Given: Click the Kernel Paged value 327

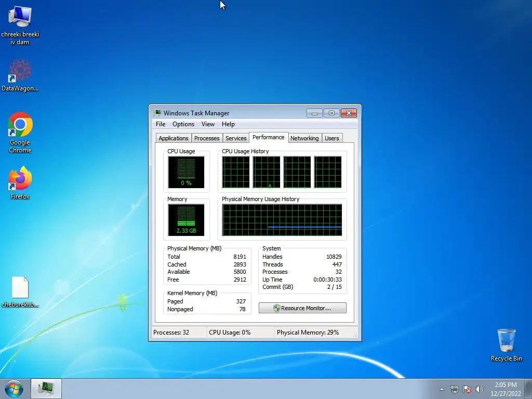Looking at the screenshot, I should (x=241, y=301).
